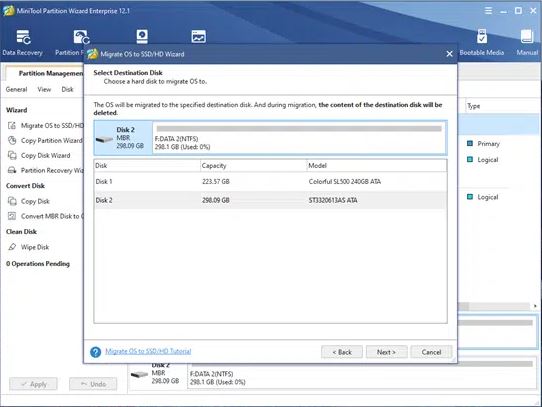Click the Primary type entry in partition list
The image size is (542, 407).
click(x=488, y=144)
